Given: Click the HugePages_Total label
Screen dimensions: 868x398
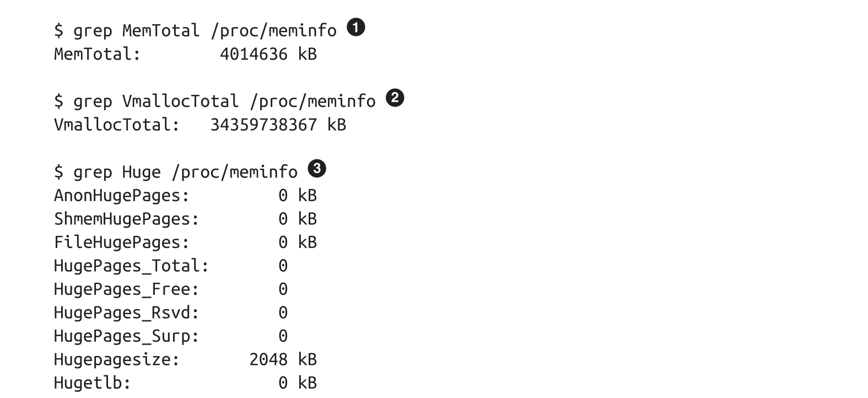Looking at the screenshot, I should (131, 266).
